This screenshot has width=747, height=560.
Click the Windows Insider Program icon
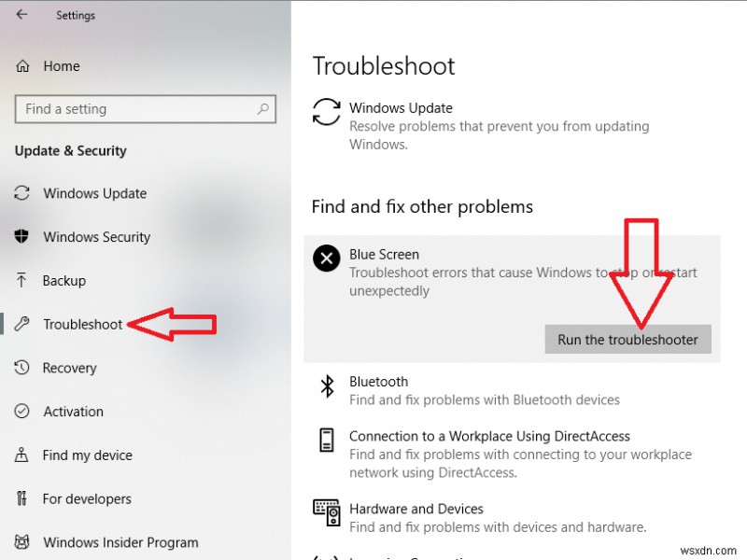[x=21, y=542]
